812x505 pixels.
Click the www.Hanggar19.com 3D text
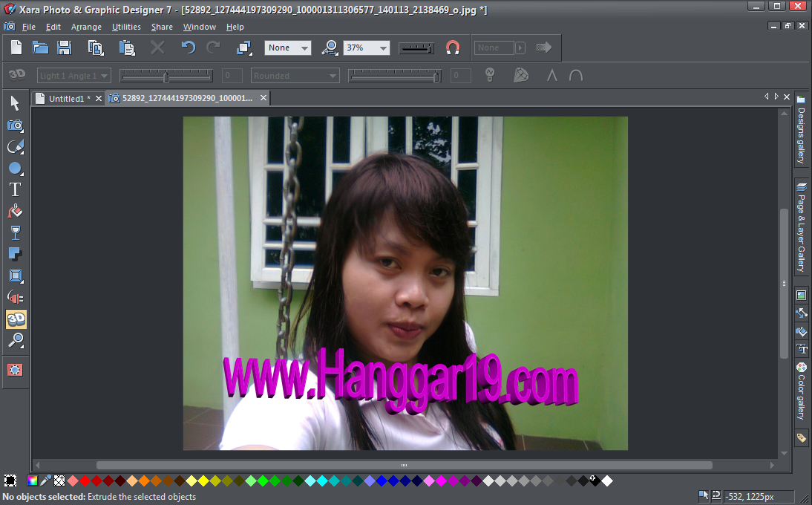400,382
